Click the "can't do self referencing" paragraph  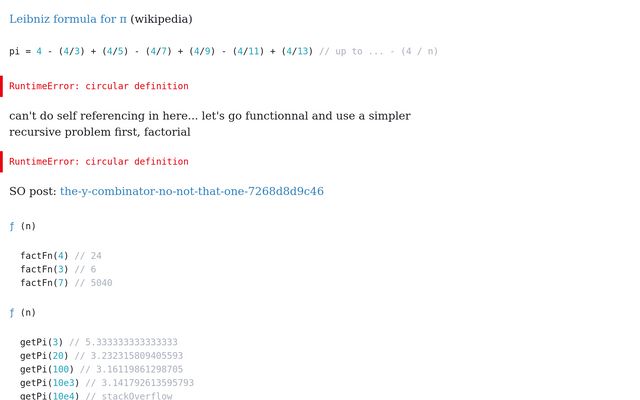point(209,123)
